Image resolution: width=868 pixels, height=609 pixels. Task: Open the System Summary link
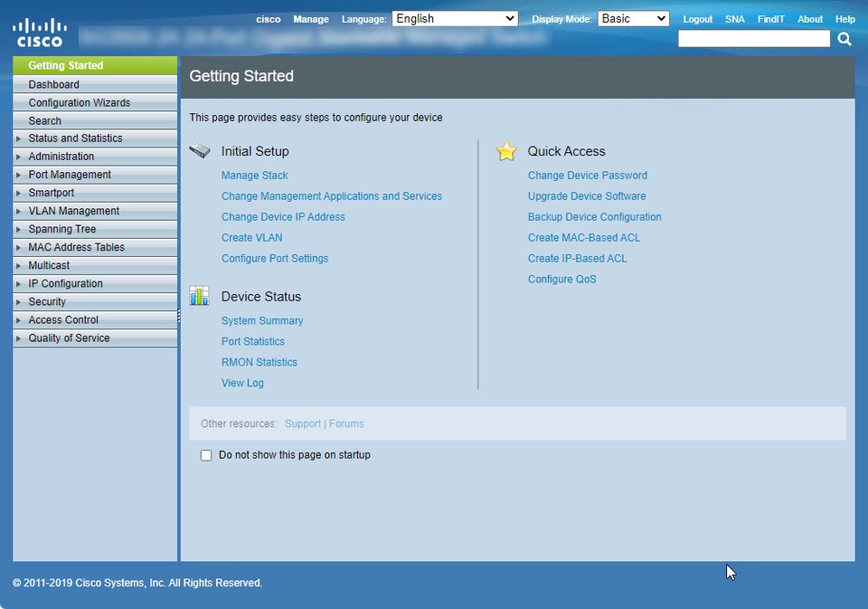tap(262, 321)
